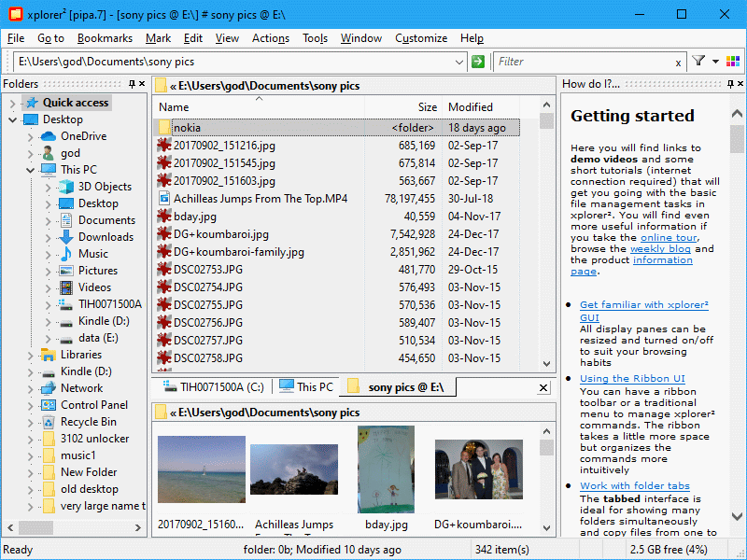The width and height of the screenshot is (747, 560).
Task: Expand the Network node
Action: 31,389
